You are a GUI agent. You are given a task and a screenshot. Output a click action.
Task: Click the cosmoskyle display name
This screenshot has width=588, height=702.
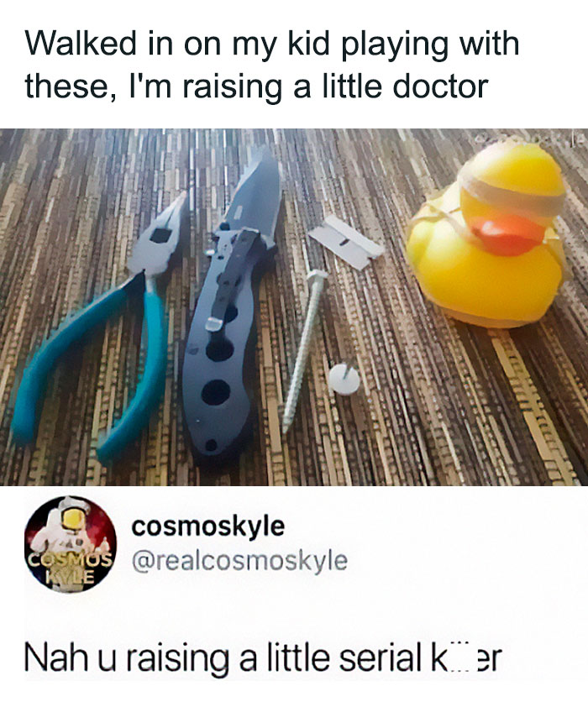pyautogui.click(x=207, y=526)
